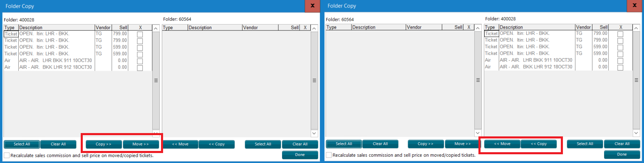Click Done in the left Folder Copy window
This screenshot has height=163, width=644.
pyautogui.click(x=300, y=155)
